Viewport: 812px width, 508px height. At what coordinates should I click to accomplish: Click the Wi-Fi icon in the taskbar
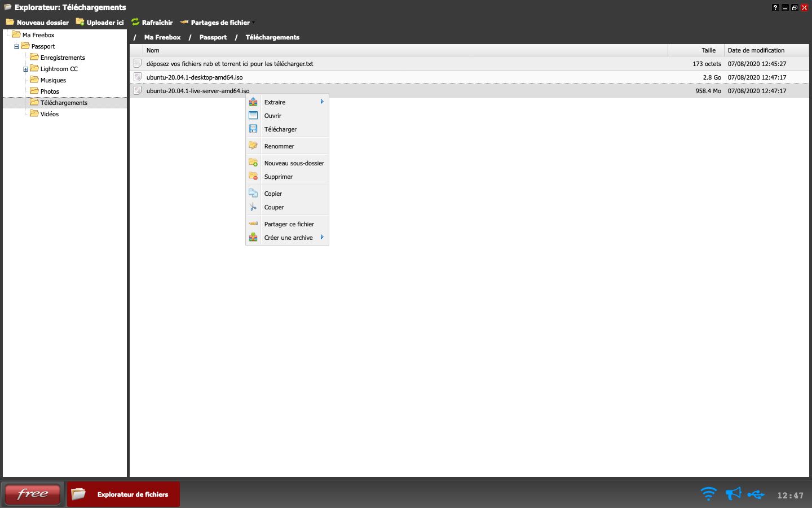point(708,494)
